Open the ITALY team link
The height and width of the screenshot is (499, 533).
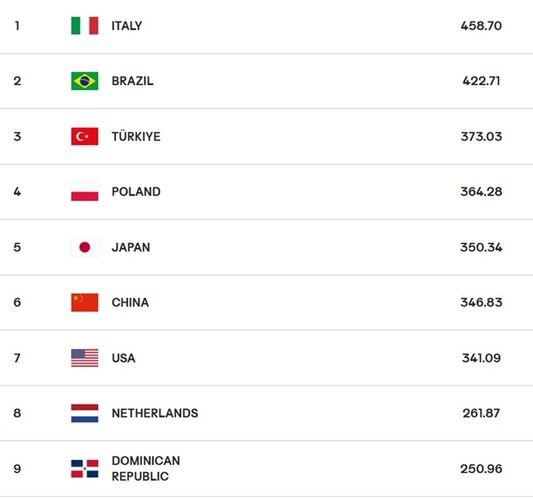127,26
